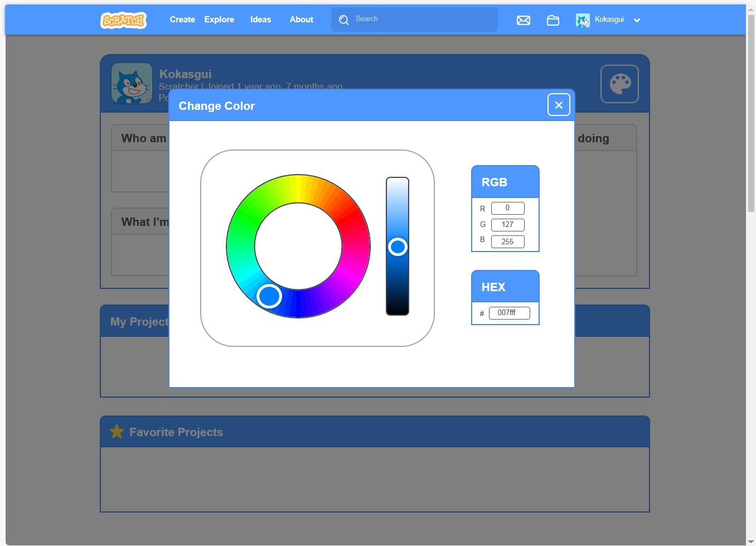Go to the Explore page
This screenshot has height=546, width=756.
pyautogui.click(x=219, y=20)
